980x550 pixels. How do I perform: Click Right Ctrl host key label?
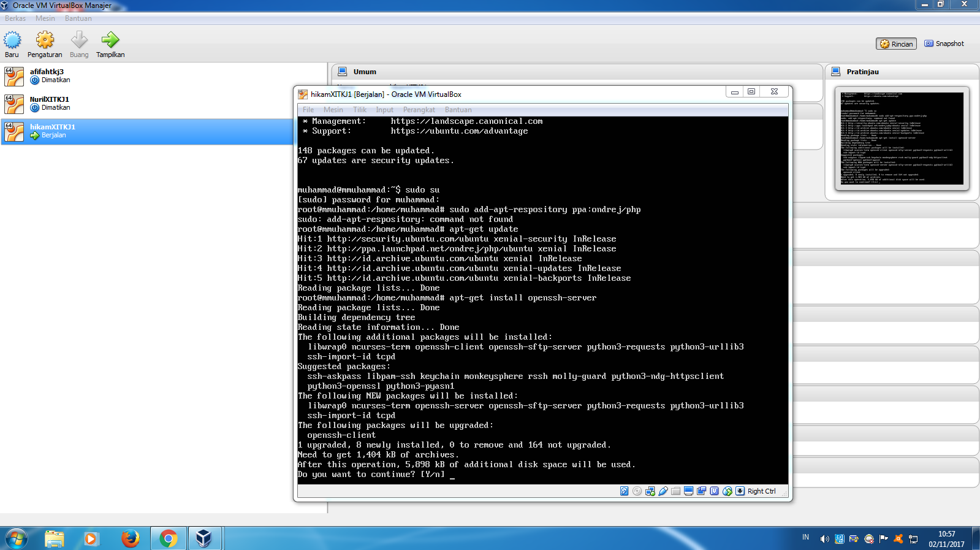click(762, 491)
